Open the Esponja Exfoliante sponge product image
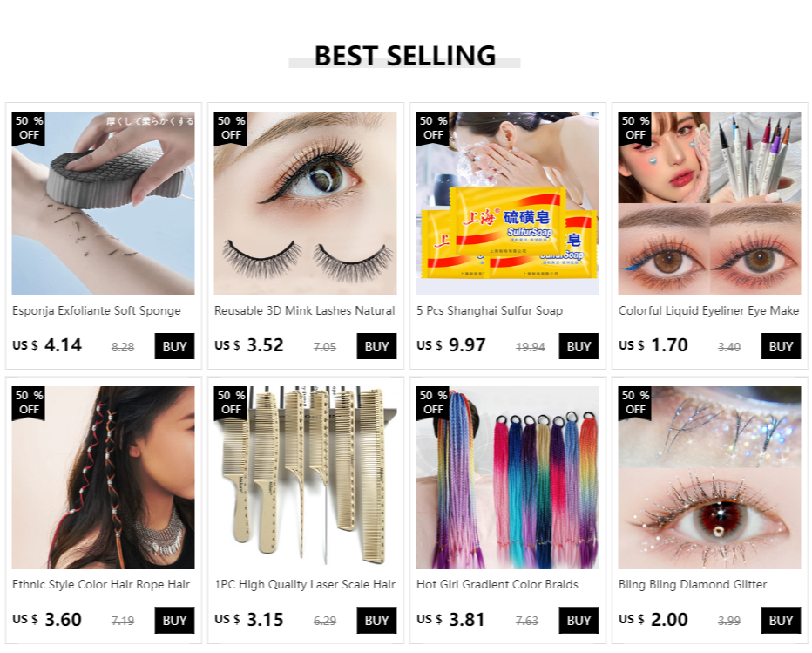The width and height of the screenshot is (812, 653). (x=103, y=203)
